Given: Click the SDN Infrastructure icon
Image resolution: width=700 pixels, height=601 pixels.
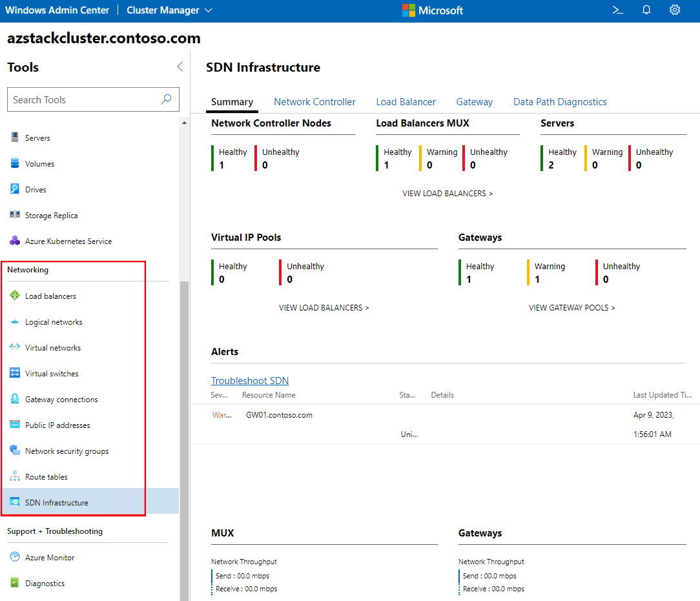Looking at the screenshot, I should tap(15, 502).
